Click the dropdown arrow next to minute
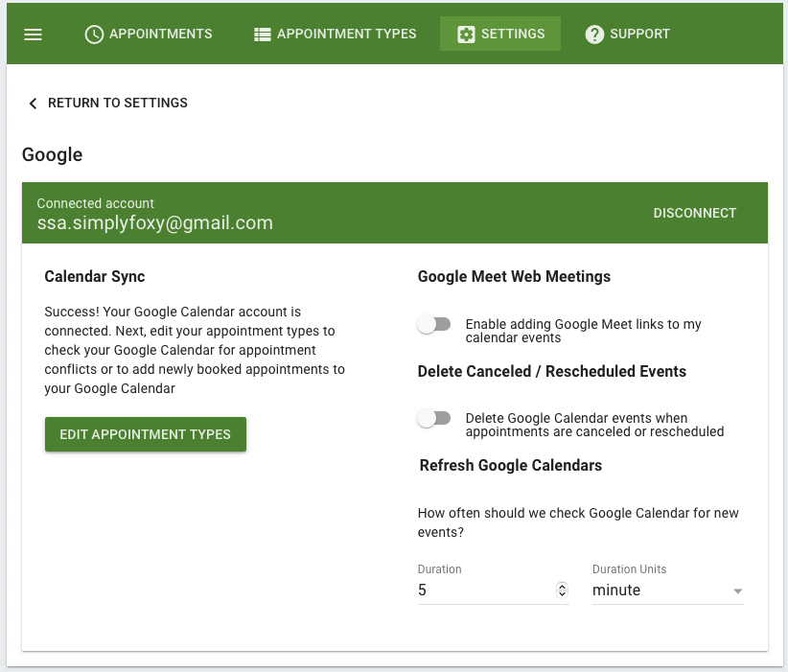 pyautogui.click(x=737, y=591)
